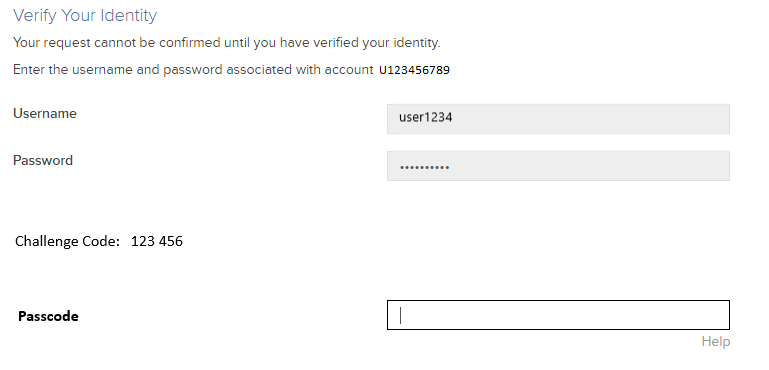Select the challenge code digits 456
The image size is (769, 370).
pos(174,241)
